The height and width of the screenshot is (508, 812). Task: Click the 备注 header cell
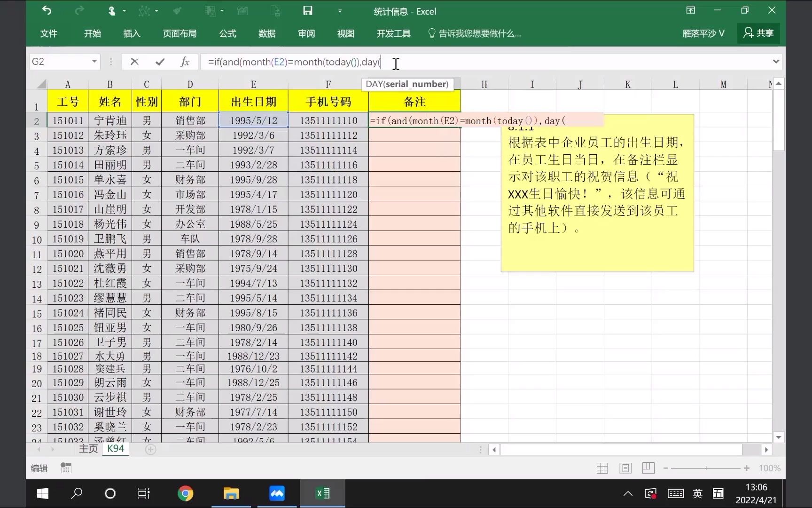pos(414,102)
